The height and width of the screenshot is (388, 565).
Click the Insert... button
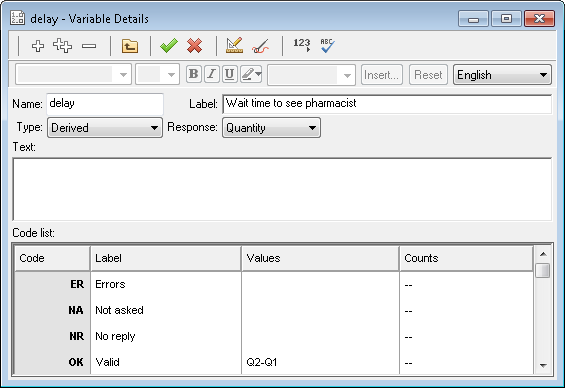click(x=382, y=75)
